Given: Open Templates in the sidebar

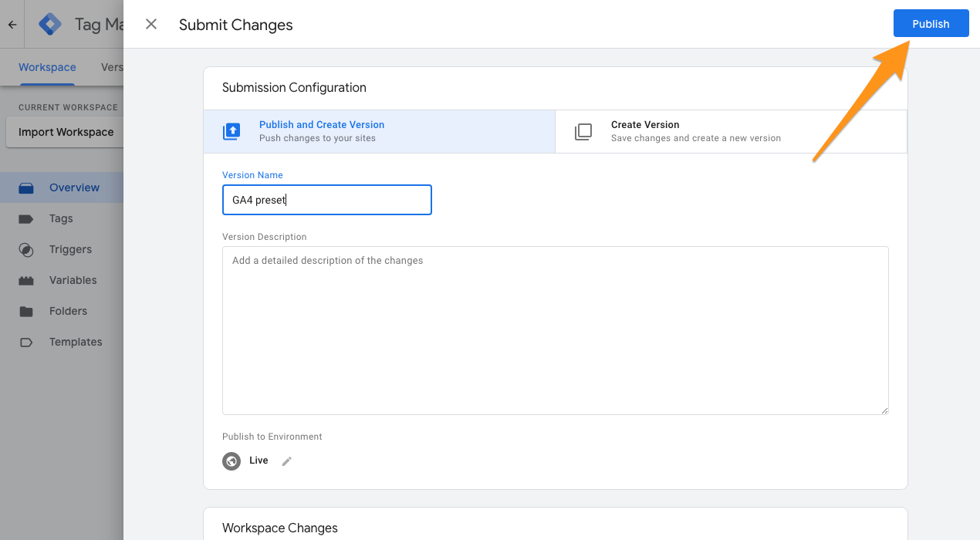Looking at the screenshot, I should coord(62,342).
